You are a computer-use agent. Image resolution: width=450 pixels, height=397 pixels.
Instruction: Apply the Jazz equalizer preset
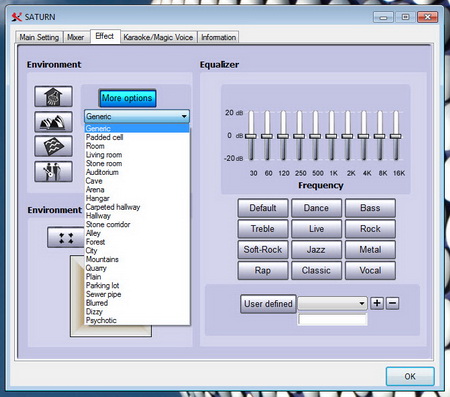316,249
